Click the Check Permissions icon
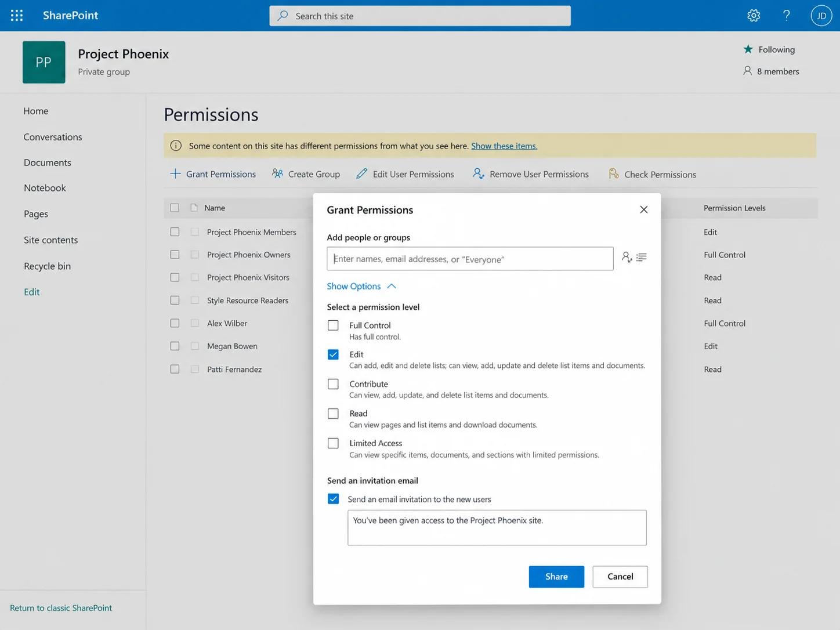 [x=613, y=173]
